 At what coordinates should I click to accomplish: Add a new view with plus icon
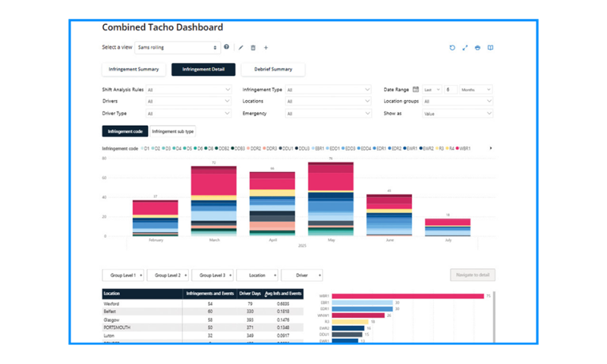266,48
